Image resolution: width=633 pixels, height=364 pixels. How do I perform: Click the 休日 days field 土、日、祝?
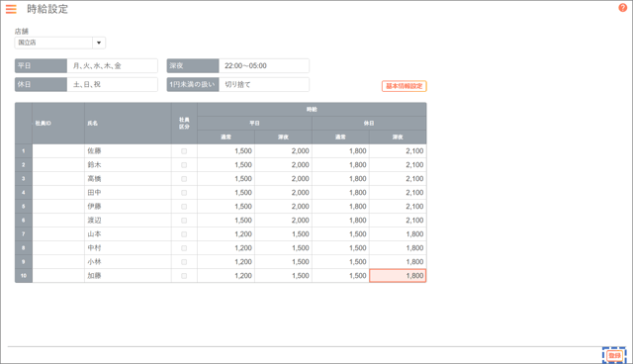(x=112, y=85)
